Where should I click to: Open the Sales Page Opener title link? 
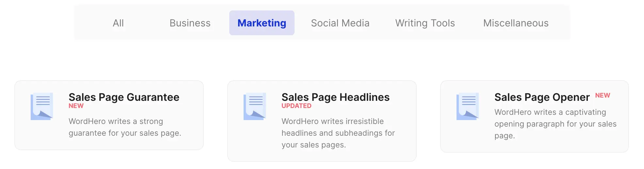(542, 97)
